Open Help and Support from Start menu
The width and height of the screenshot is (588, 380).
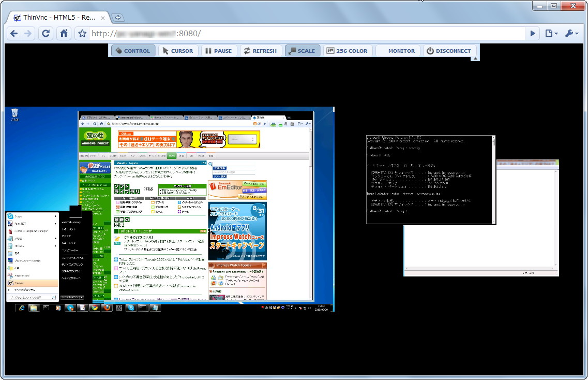point(71,278)
